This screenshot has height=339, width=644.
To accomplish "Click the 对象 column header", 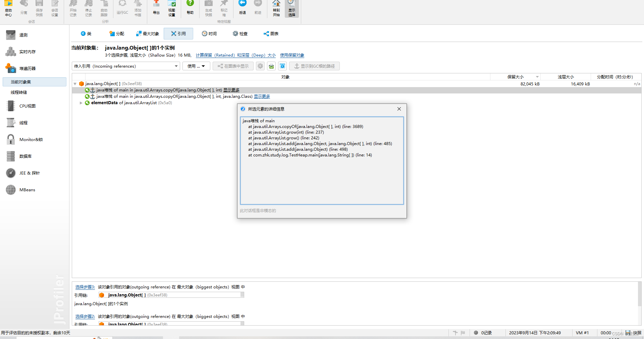I will pos(285,77).
